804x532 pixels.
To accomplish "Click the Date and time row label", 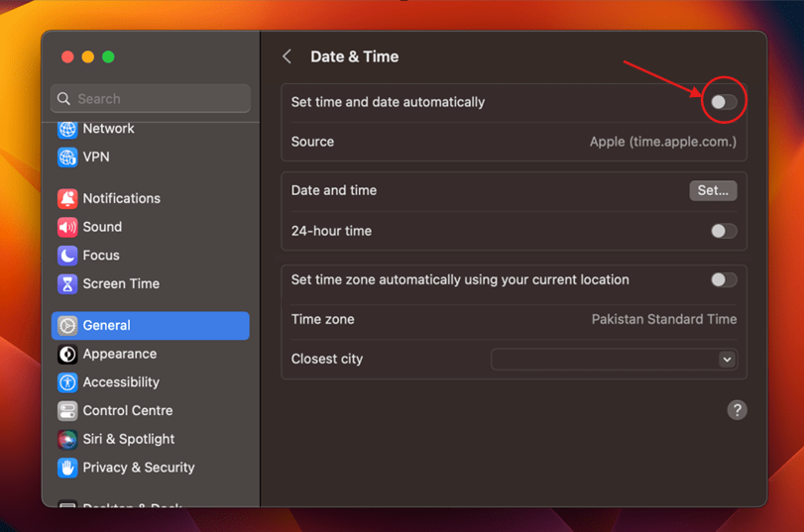I will click(334, 190).
